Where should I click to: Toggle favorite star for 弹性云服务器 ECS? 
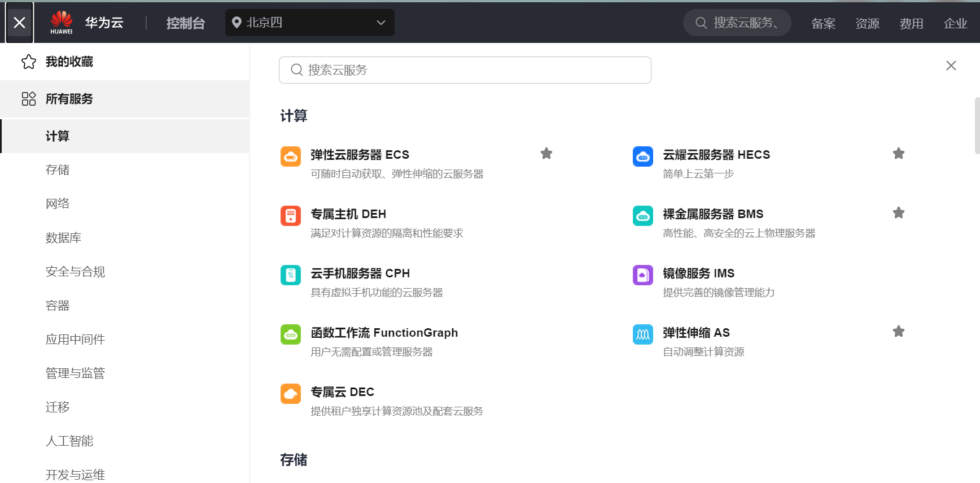546,154
